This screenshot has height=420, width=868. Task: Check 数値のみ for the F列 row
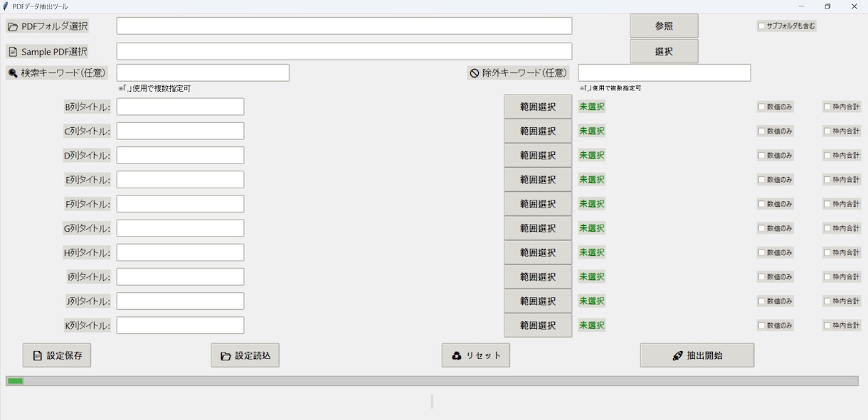tap(761, 204)
